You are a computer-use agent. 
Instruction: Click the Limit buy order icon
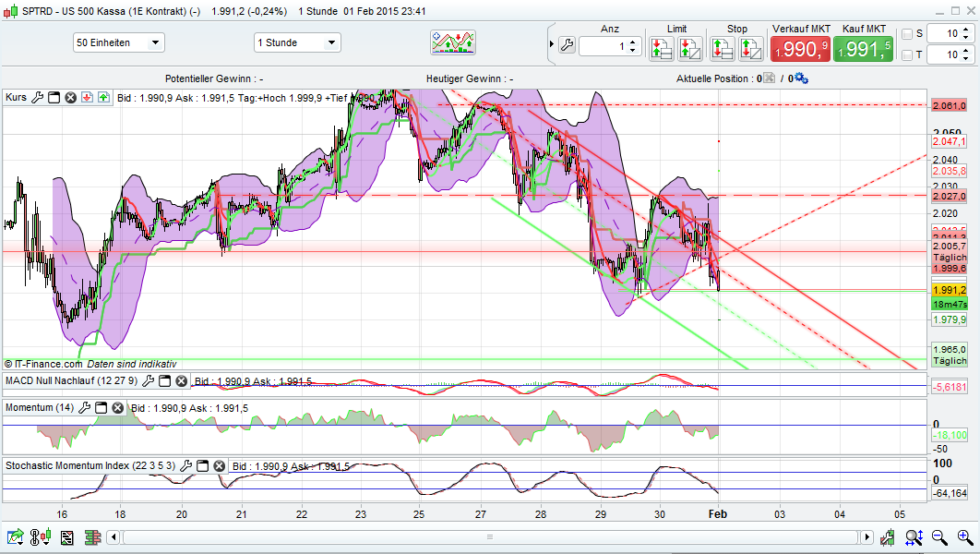pos(663,46)
